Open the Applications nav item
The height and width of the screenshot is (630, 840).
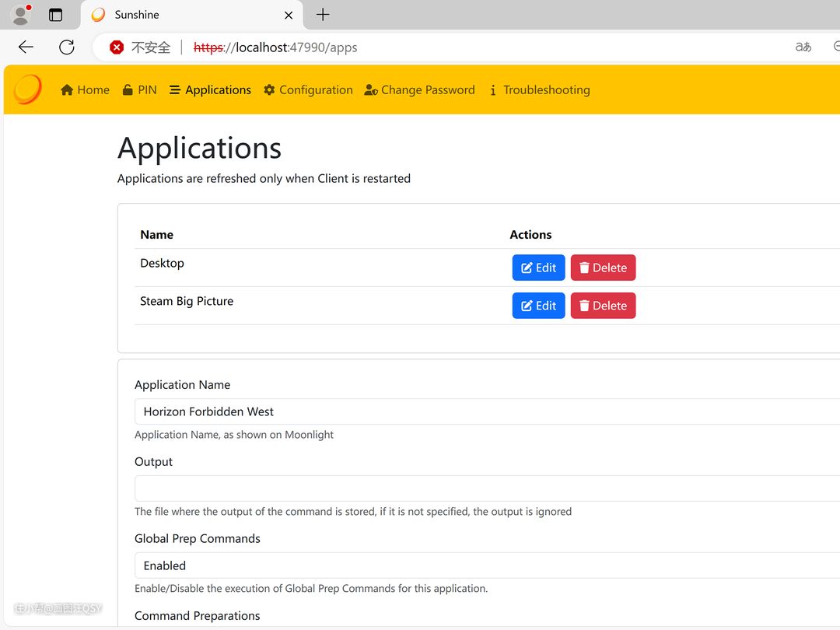click(x=211, y=90)
